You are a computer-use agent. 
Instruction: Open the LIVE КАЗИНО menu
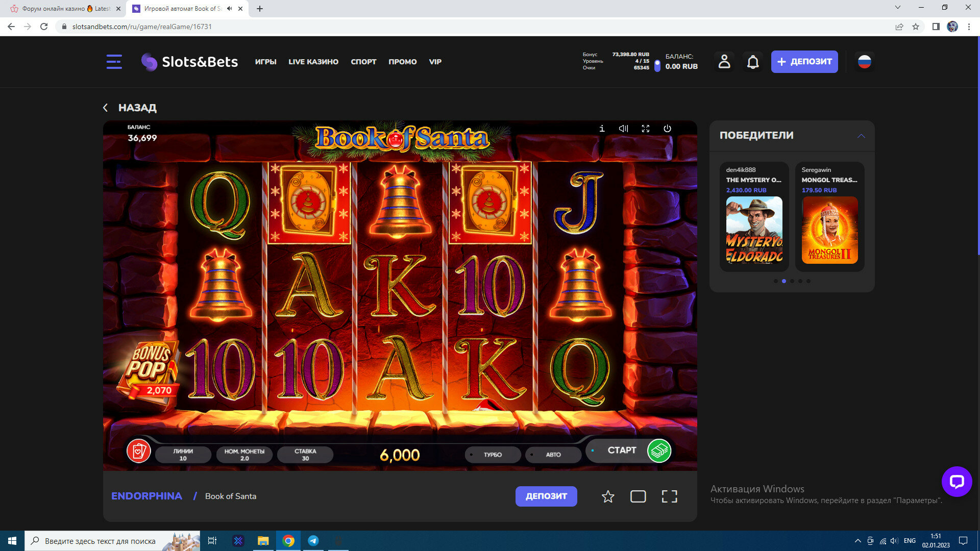(x=313, y=62)
